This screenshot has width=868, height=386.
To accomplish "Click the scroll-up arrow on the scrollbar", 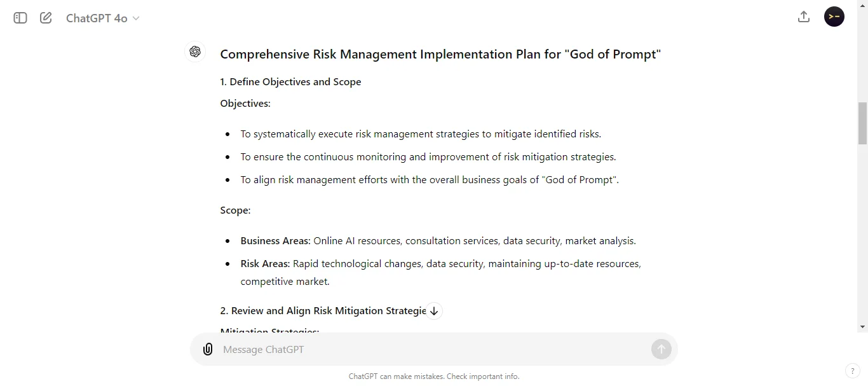I will 862,4.
